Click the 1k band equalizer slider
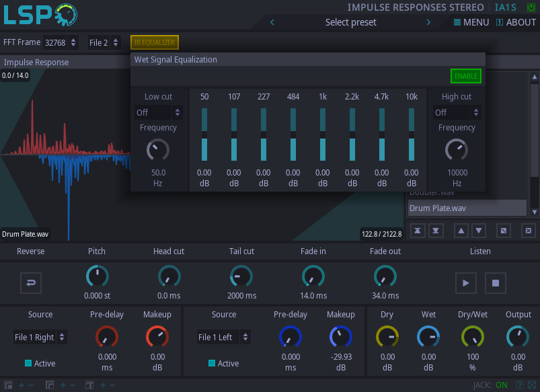Screen dimensions: 540x392 (x=323, y=134)
